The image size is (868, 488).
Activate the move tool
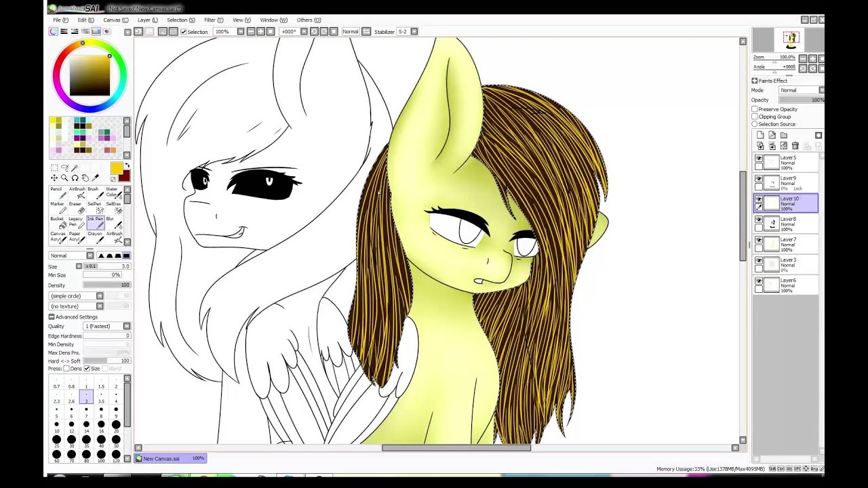point(54,178)
